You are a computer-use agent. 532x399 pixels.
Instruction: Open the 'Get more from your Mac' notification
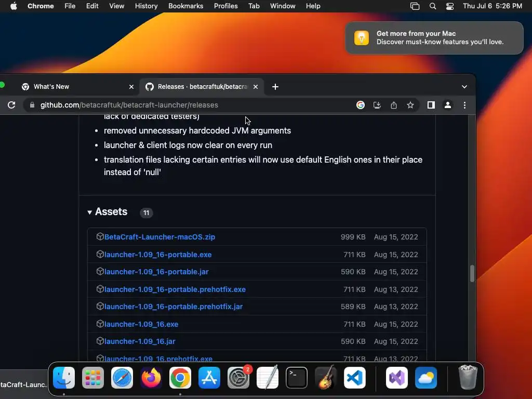click(434, 37)
